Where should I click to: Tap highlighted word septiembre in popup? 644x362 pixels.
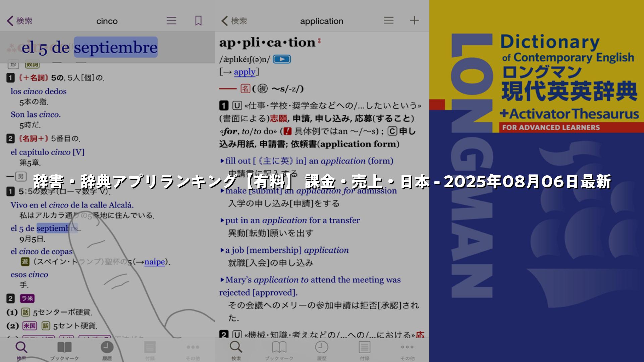(116, 47)
